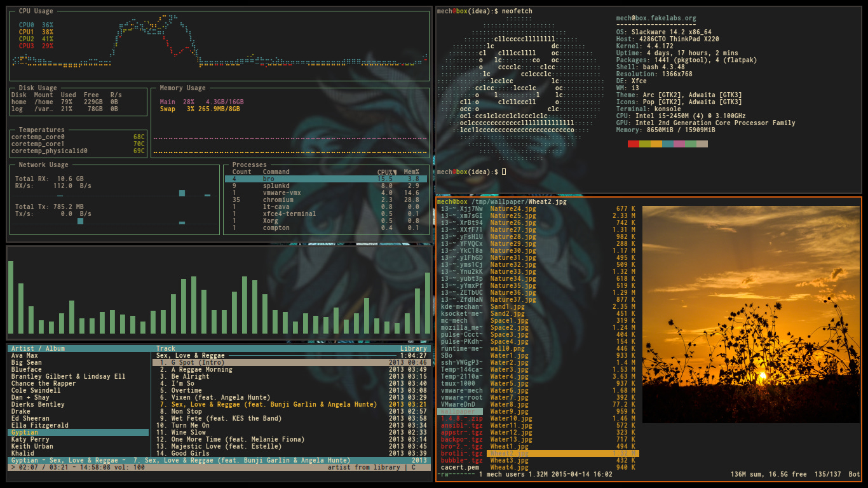Click the Track column header
Viewport: 868px width, 488px height.
166,349
